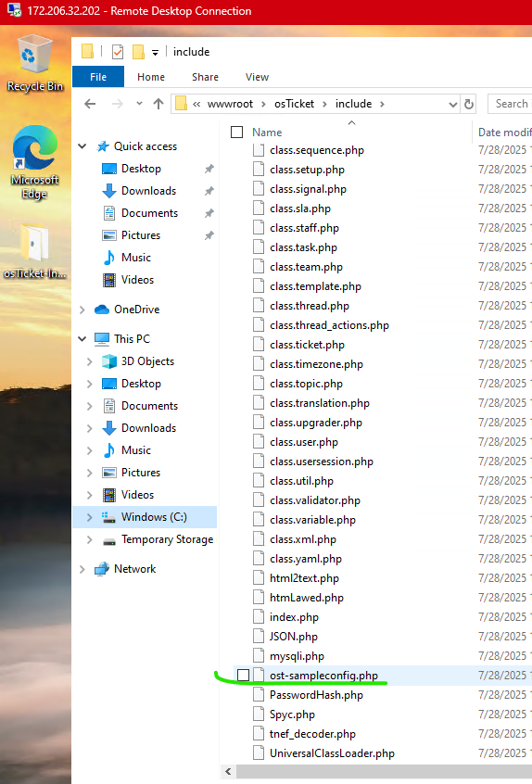This screenshot has height=784, width=532.
Task: Click the Remote Desktop Connection title bar icon
Action: (14, 10)
